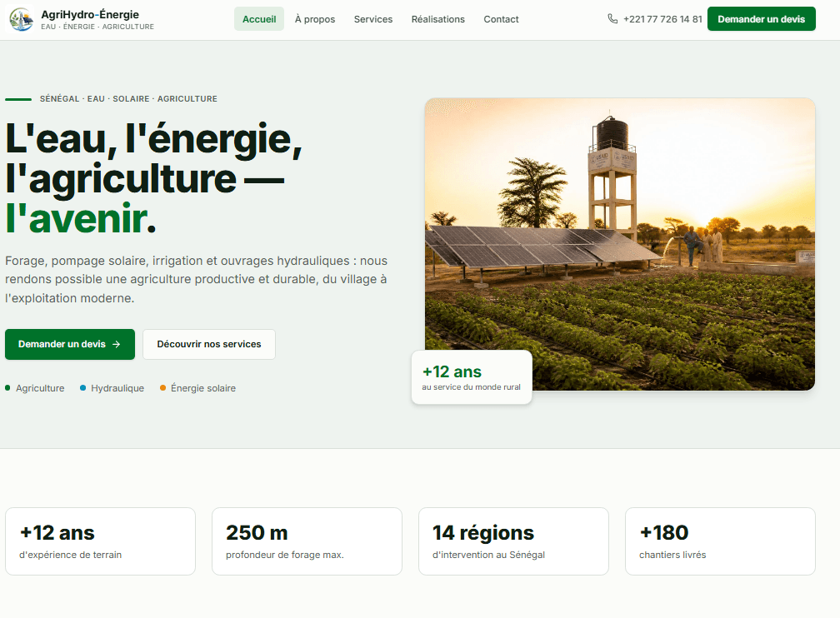Click the +12 ans badge on image
The image size is (840, 618).
(x=472, y=377)
